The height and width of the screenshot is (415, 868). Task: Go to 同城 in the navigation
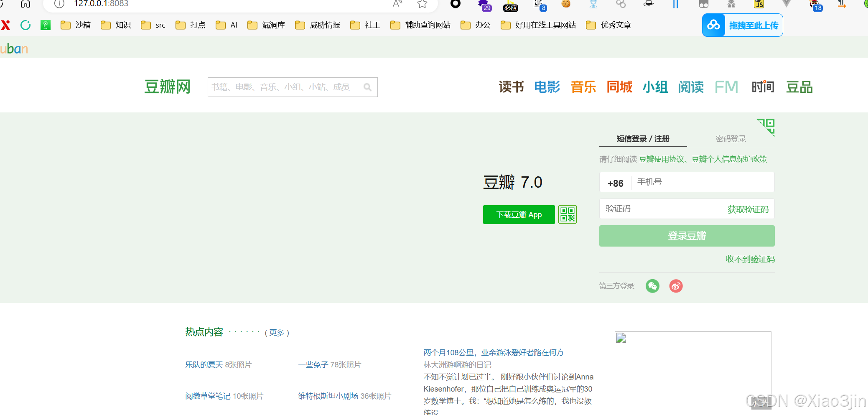click(619, 87)
